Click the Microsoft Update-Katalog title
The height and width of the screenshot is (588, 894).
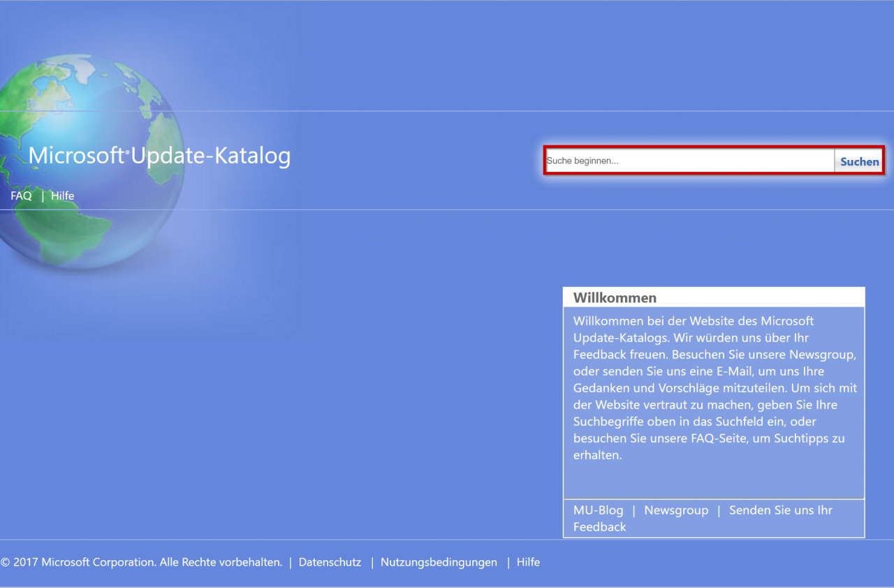(x=159, y=156)
